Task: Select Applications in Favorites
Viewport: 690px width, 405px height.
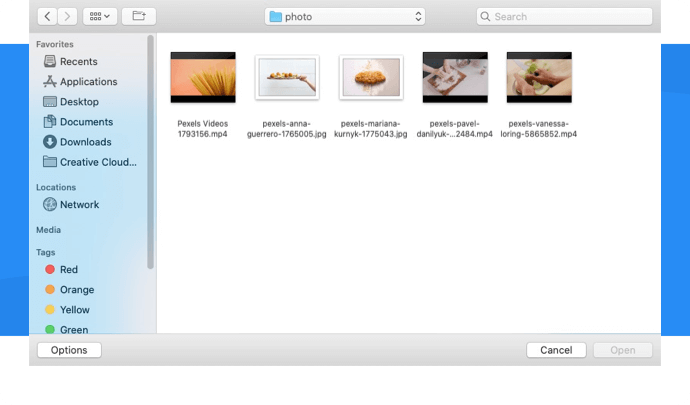Action: coord(80,81)
